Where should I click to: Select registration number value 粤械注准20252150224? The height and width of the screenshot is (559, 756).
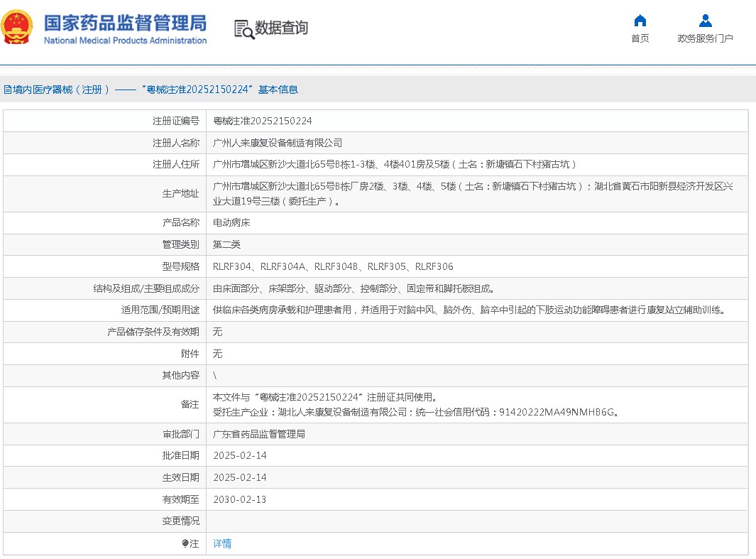click(x=262, y=121)
